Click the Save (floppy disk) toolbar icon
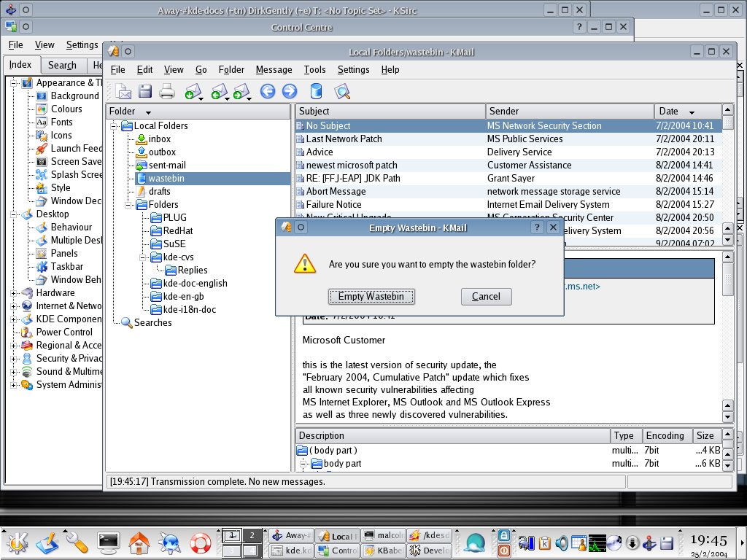747x560 pixels. coord(145,91)
